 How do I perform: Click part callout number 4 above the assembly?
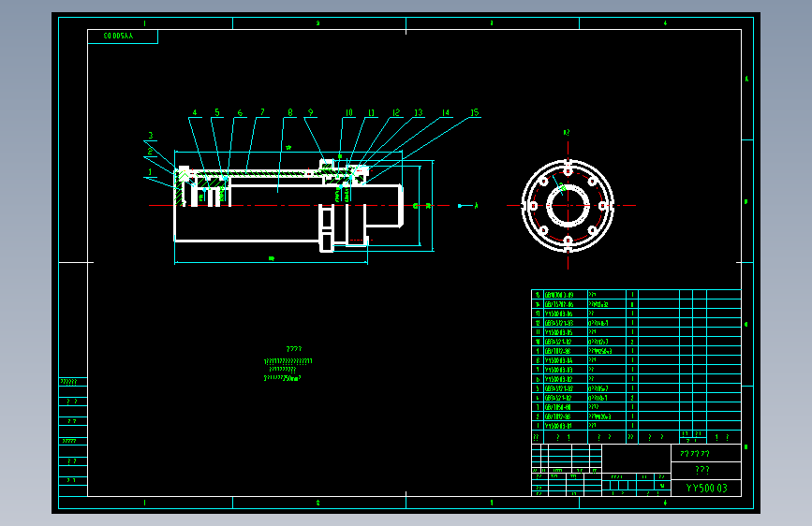pos(195,112)
